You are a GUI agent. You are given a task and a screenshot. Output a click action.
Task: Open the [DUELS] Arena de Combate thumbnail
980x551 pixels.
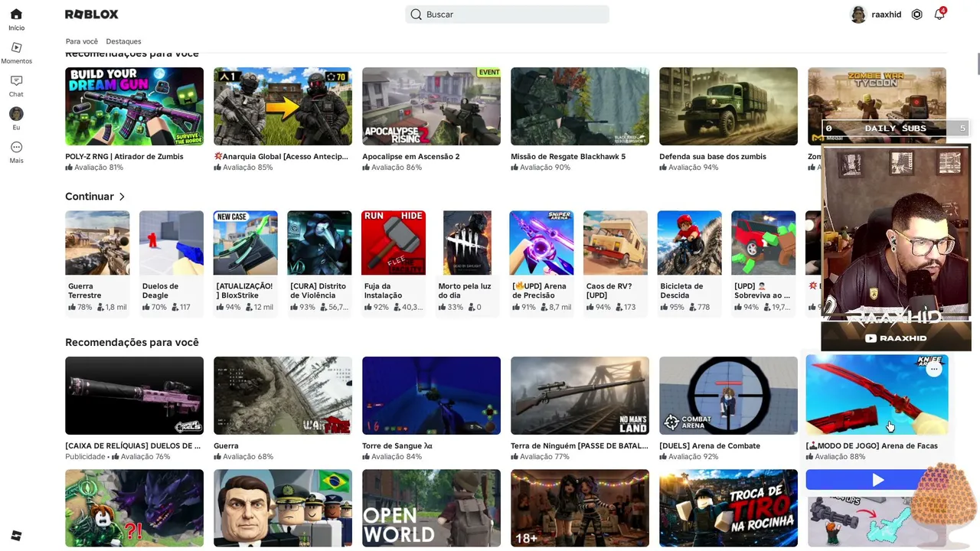coord(728,396)
